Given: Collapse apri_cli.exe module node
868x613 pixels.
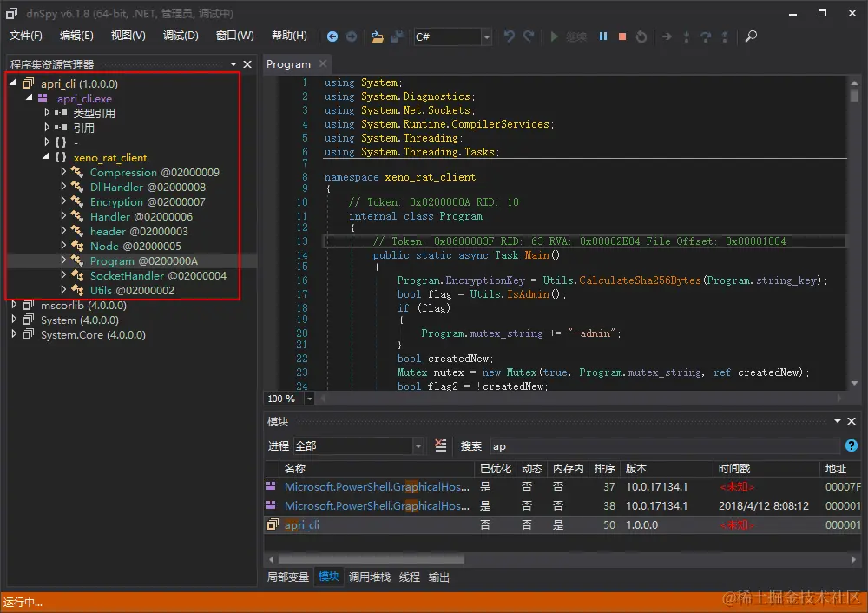Looking at the screenshot, I should [30, 97].
